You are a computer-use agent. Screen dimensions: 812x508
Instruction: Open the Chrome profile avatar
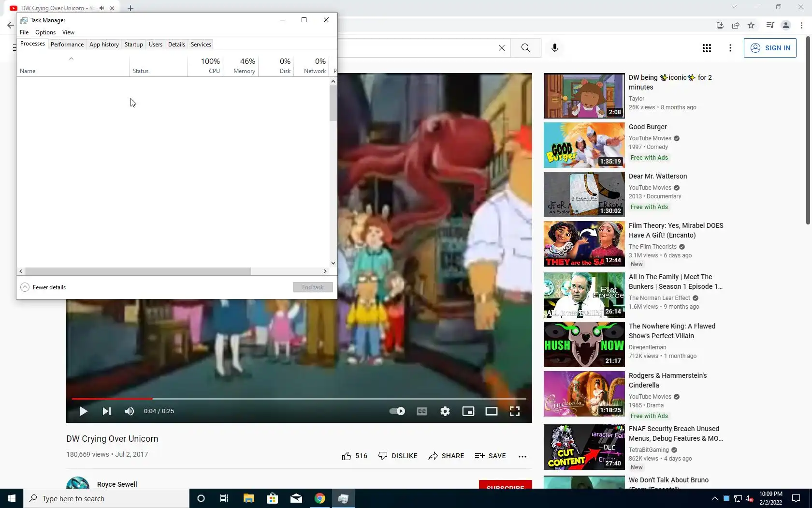(x=786, y=25)
